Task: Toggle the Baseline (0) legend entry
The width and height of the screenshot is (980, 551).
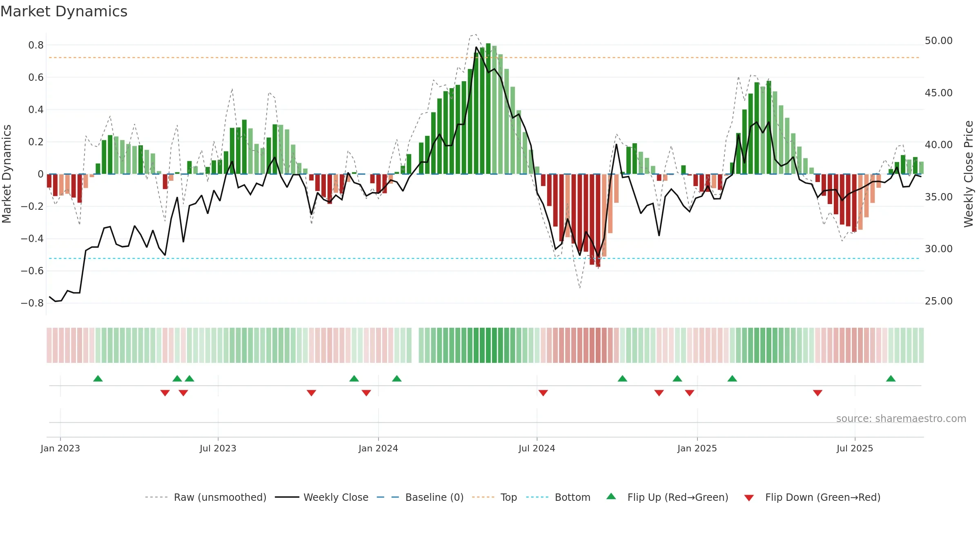Action: pos(420,497)
